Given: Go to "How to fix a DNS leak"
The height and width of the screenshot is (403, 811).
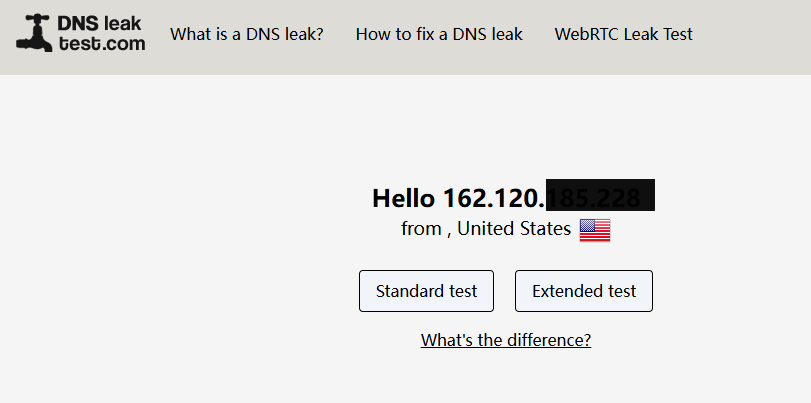Looking at the screenshot, I should pyautogui.click(x=439, y=34).
